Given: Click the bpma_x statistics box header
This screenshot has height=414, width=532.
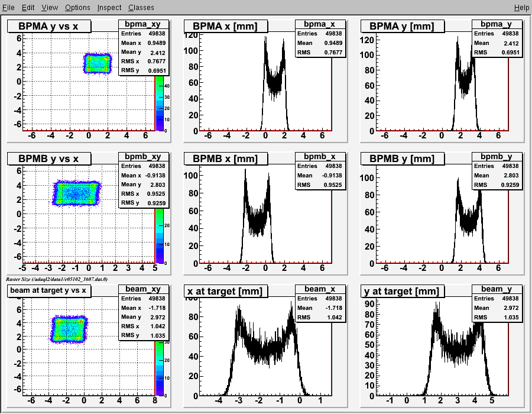Looking at the screenshot, I should [x=320, y=24].
